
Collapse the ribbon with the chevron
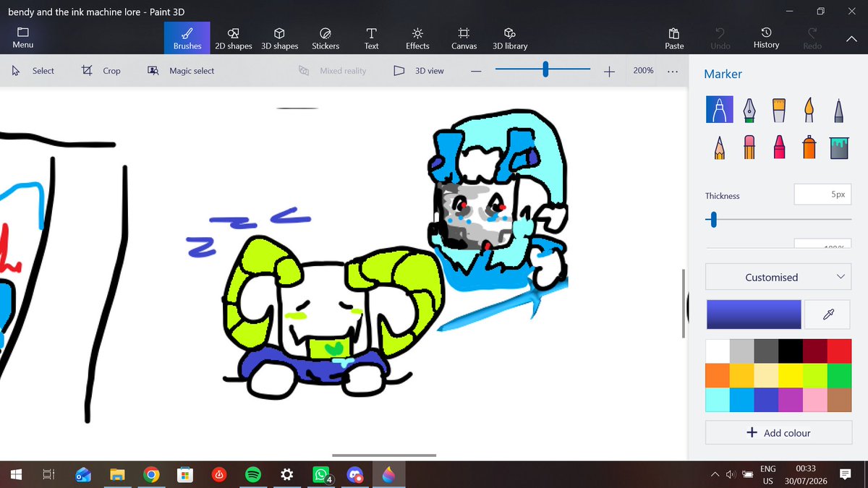(x=851, y=38)
